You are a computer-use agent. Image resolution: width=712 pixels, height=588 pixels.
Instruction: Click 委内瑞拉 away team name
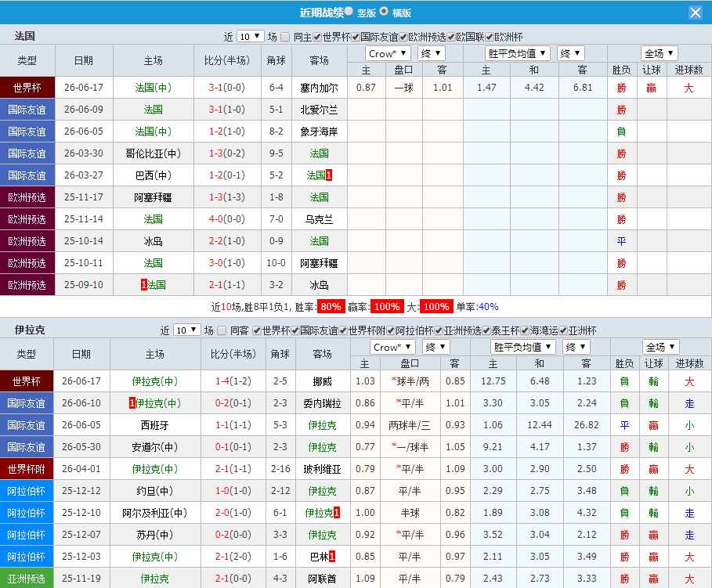[x=323, y=403]
